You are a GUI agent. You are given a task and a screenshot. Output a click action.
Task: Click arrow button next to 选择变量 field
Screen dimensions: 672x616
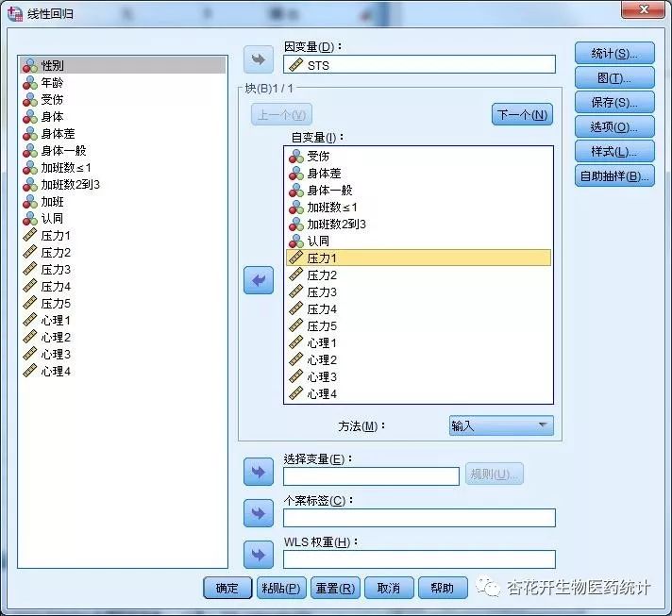pyautogui.click(x=259, y=472)
